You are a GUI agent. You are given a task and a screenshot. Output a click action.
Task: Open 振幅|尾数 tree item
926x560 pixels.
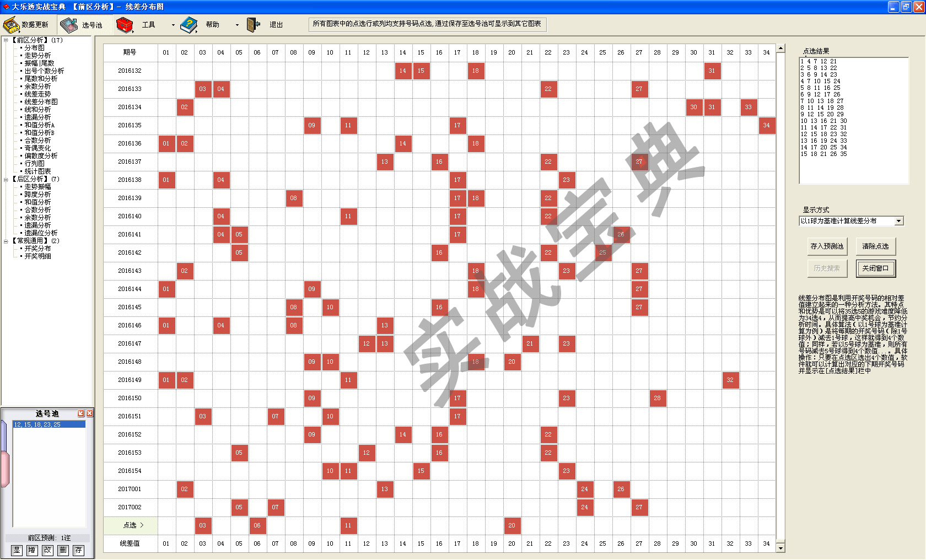39,63
